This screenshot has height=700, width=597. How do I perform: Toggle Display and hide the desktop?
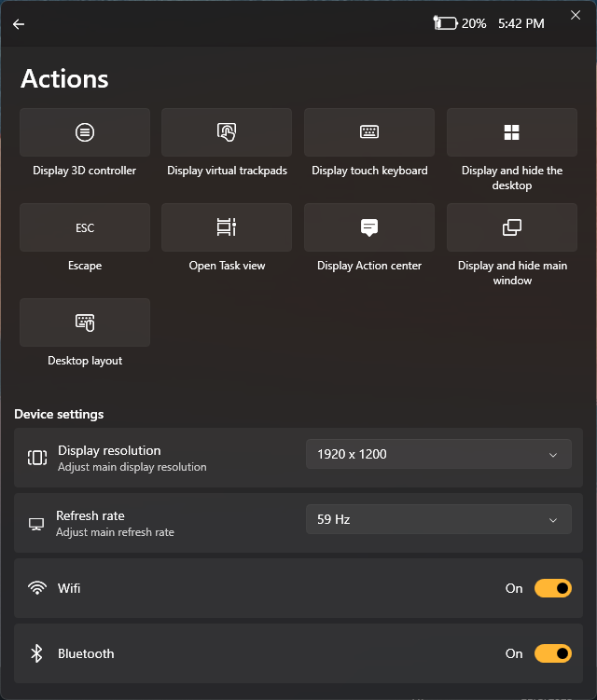click(x=512, y=132)
